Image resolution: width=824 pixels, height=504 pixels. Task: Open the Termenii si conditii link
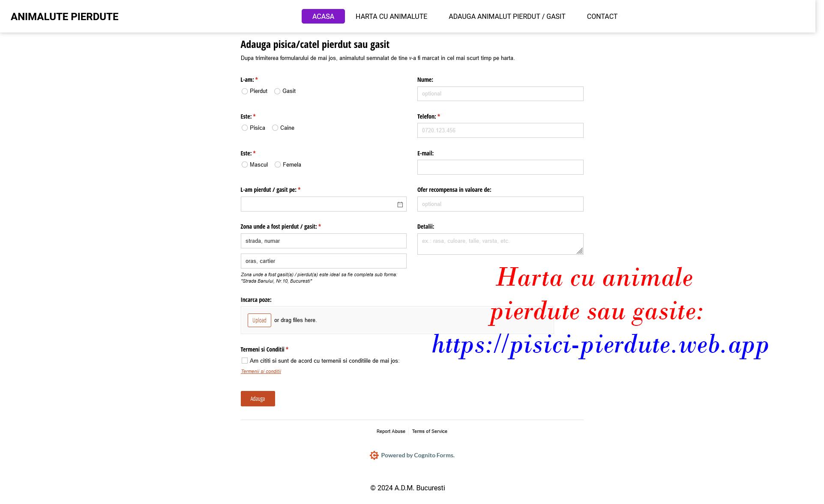pyautogui.click(x=261, y=372)
